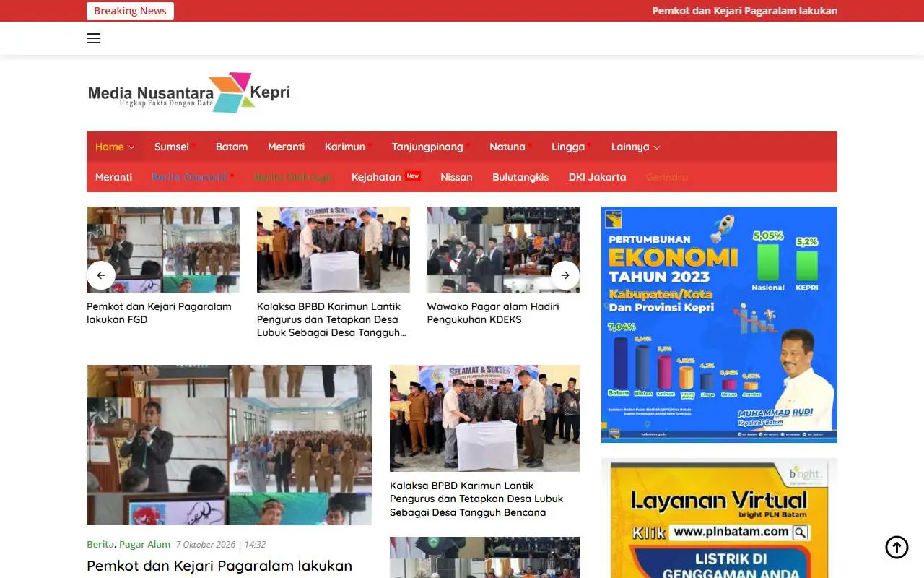Open carousel headline ending 'lakukan FGD'

[159, 313]
